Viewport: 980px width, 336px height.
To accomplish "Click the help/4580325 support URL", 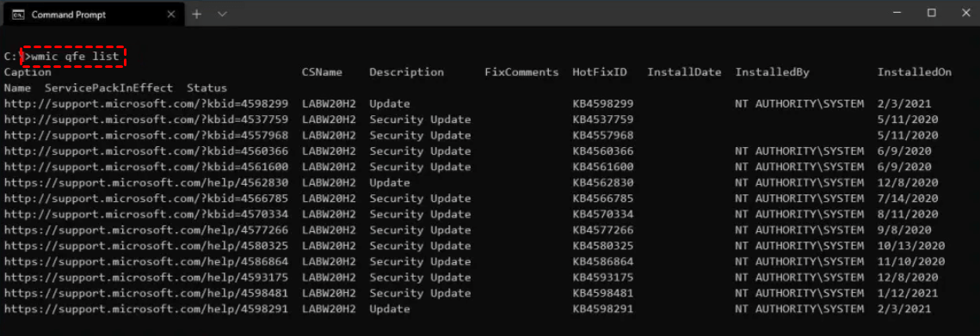I will click(146, 246).
